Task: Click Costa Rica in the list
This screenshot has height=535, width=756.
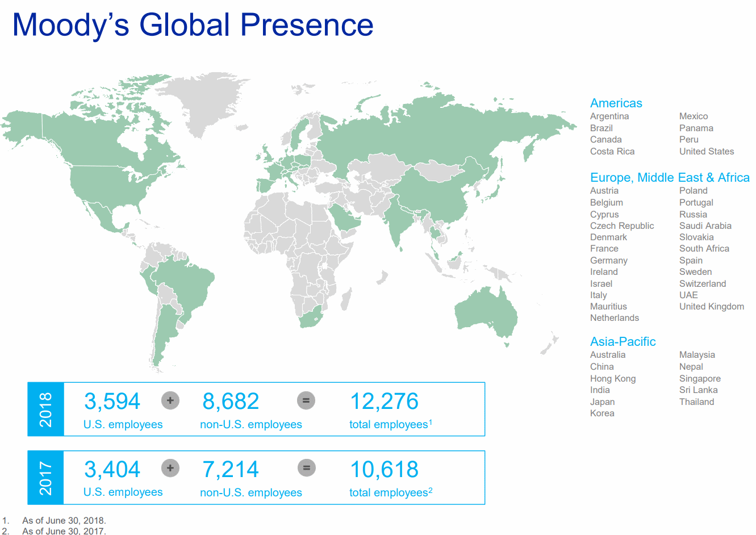Action: (612, 152)
